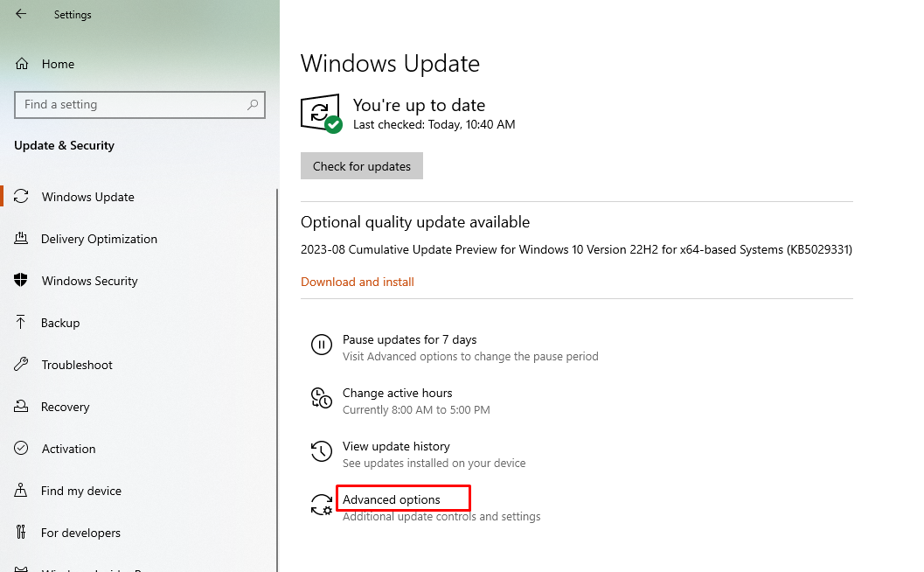Open Change active hours
This screenshot has width=924, height=572.
[x=397, y=393]
